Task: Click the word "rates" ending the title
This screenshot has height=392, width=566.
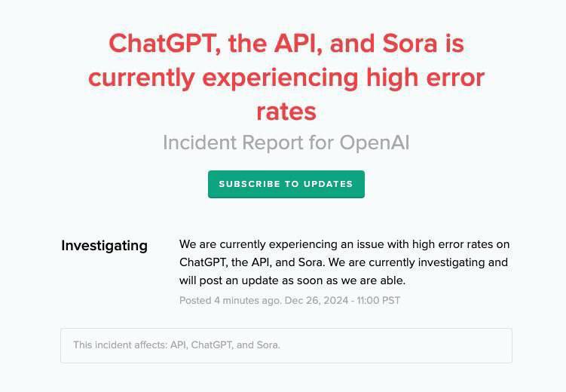Action: click(x=286, y=112)
